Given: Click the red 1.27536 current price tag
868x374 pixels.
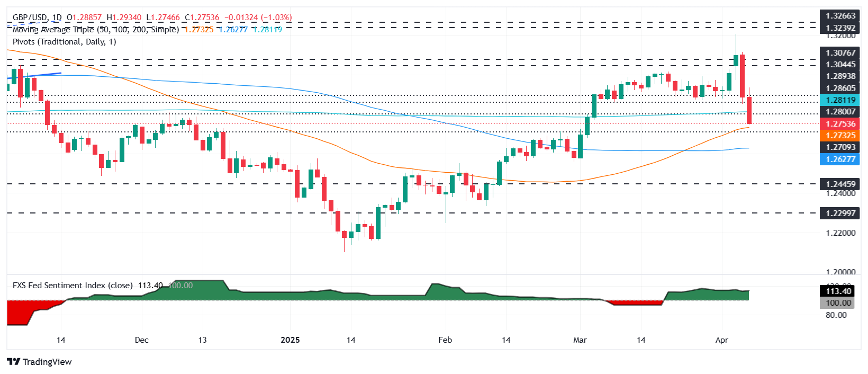Looking at the screenshot, I should (840, 124).
